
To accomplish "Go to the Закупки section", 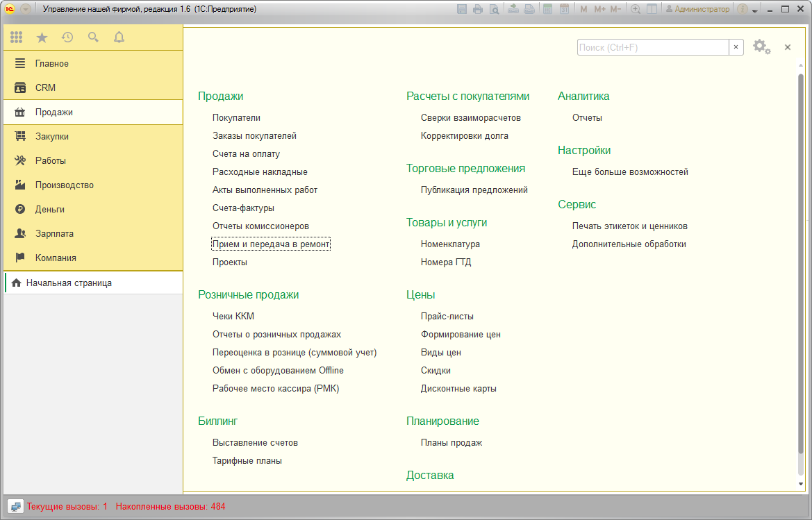I will click(x=93, y=136).
